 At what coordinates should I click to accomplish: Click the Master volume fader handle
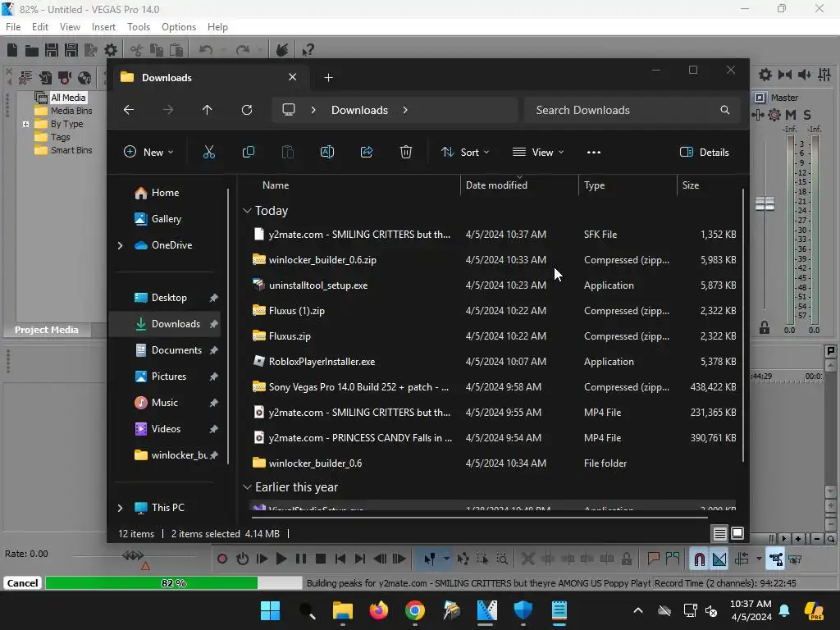(x=765, y=203)
